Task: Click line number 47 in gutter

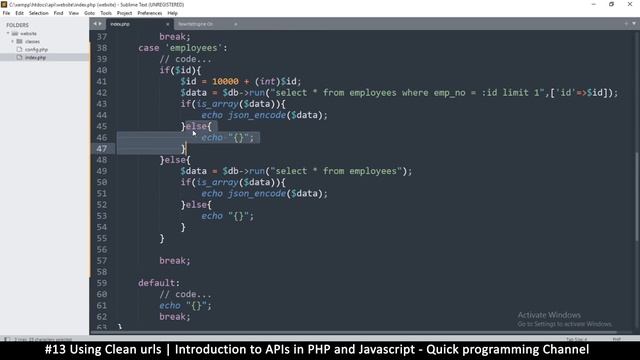Action: [102, 149]
